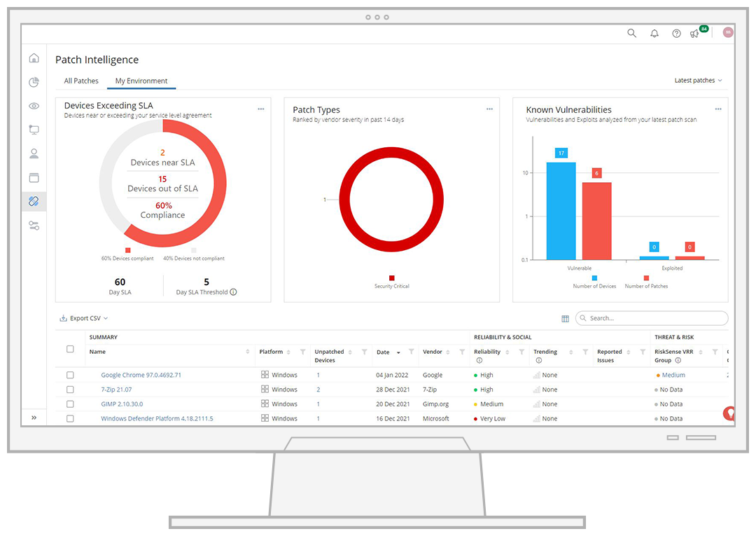Open the devices monitor sidebar icon
Viewport: 756px width, 536px height.
click(34, 130)
